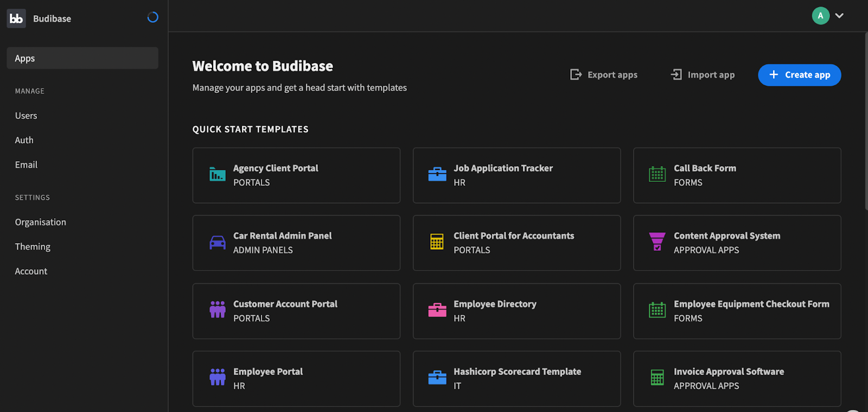The image size is (868, 412).
Task: Open the Apps section in sidebar
Action: [x=82, y=58]
